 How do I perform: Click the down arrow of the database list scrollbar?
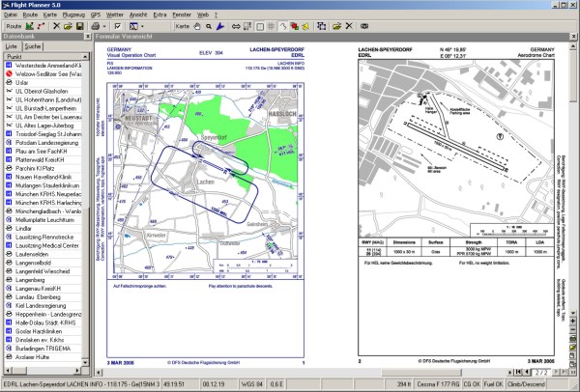[85, 363]
